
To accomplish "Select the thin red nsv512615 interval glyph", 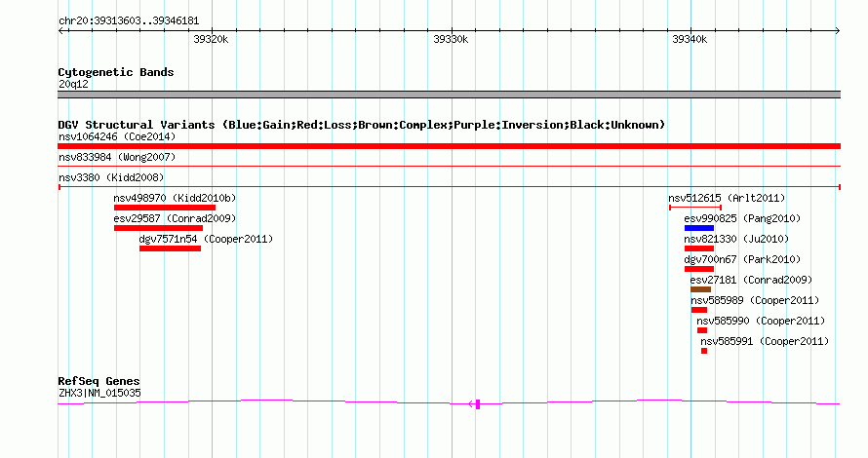I will (x=695, y=208).
